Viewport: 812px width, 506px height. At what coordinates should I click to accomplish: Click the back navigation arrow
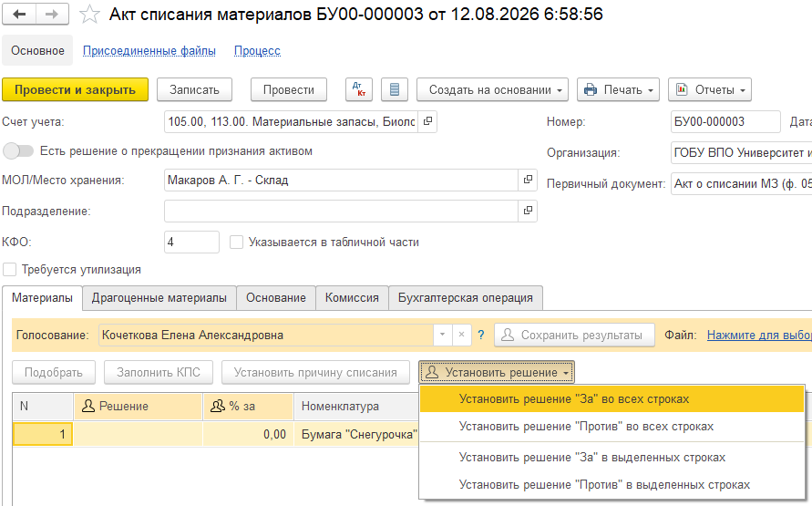tap(19, 15)
